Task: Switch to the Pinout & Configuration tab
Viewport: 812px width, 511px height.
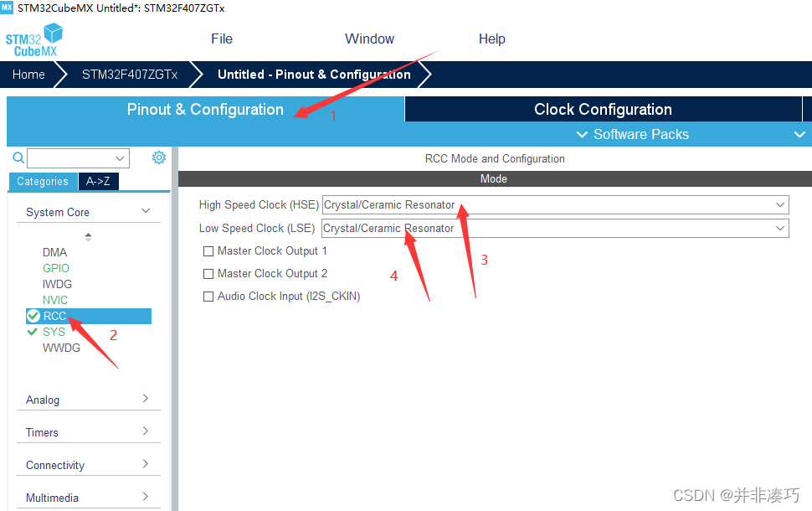Action: coord(206,110)
